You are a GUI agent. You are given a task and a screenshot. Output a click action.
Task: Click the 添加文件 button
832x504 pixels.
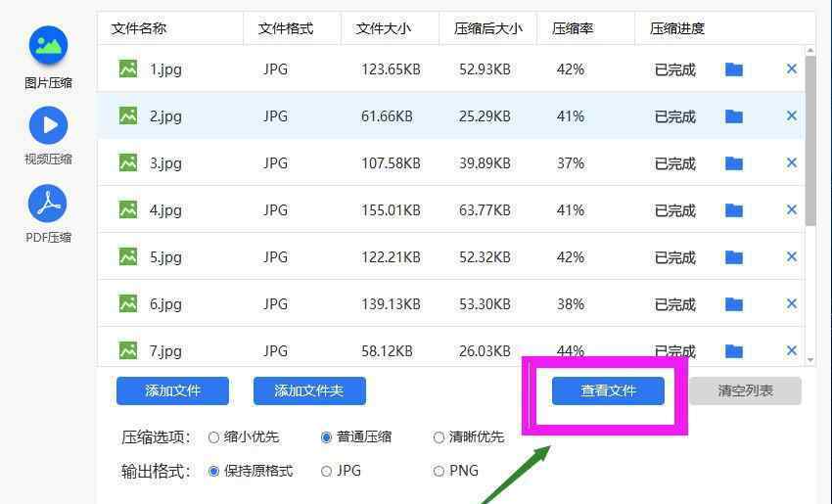point(172,391)
